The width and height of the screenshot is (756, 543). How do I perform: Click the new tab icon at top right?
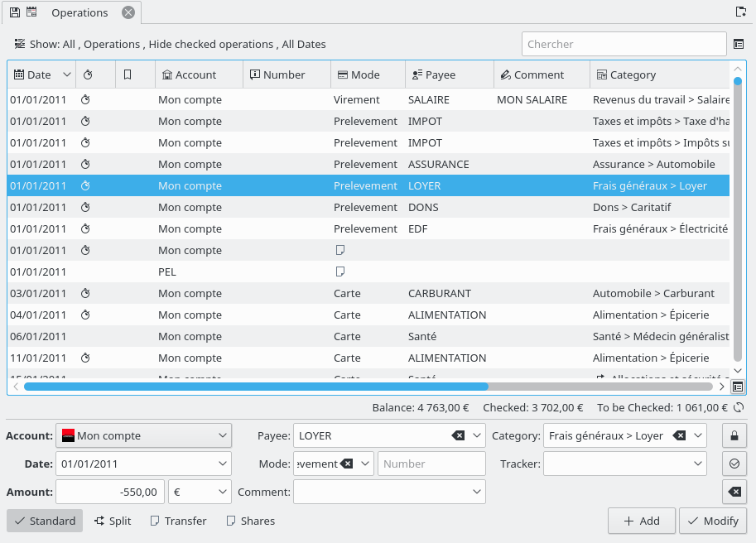pyautogui.click(x=741, y=12)
